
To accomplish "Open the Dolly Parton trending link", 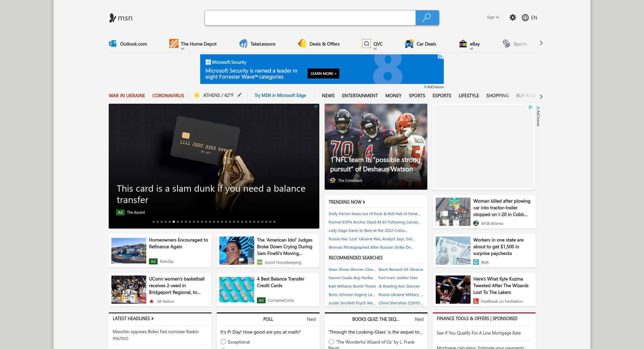I will click(x=374, y=214).
